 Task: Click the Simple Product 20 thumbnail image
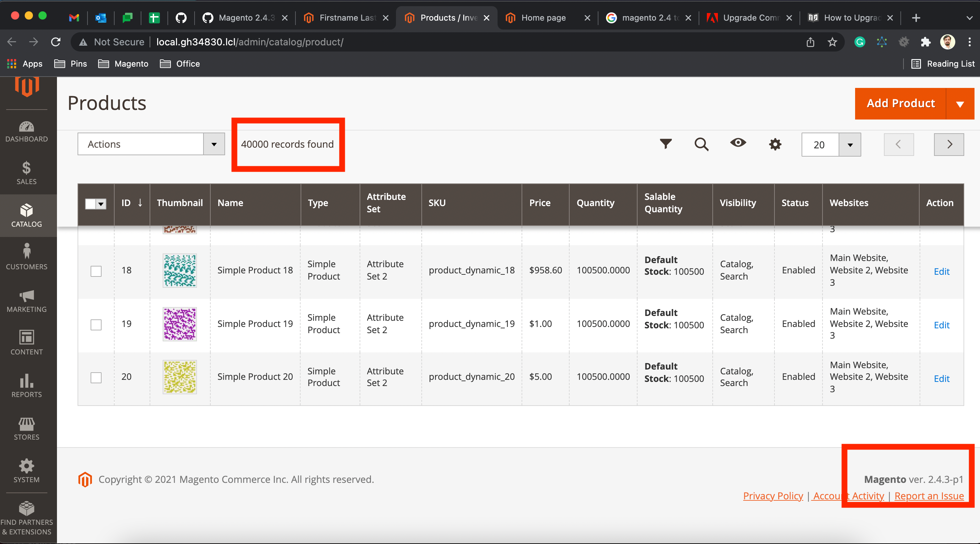tap(180, 377)
